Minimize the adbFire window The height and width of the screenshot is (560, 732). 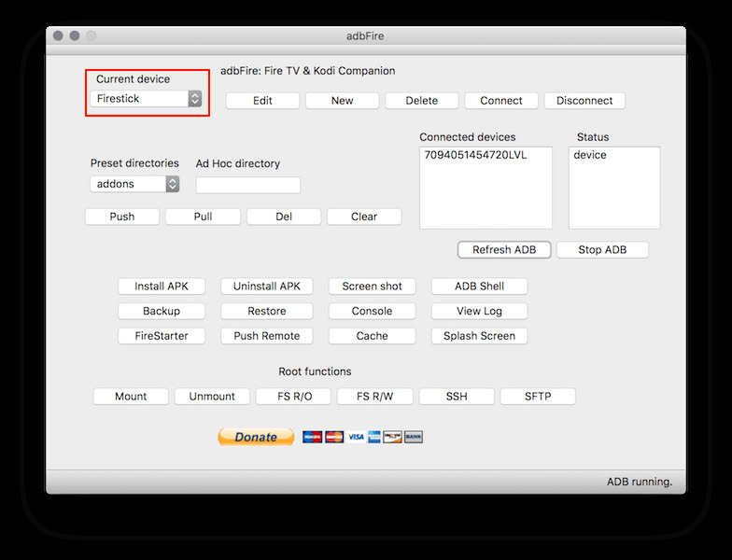tap(75, 35)
